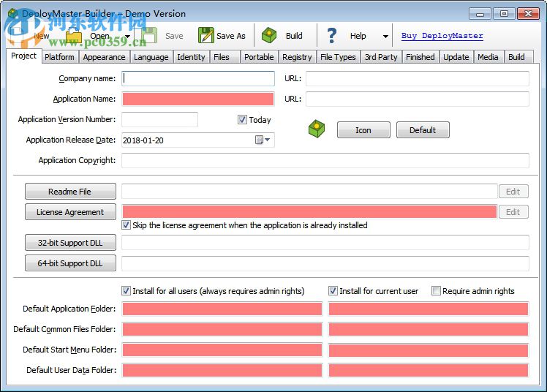Expand the Help dropdown arrow

coord(385,37)
